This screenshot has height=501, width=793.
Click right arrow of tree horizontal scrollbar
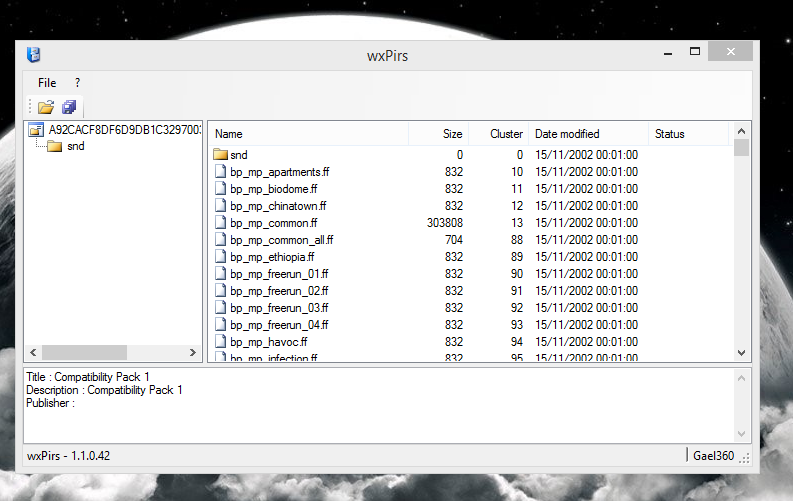(x=195, y=352)
